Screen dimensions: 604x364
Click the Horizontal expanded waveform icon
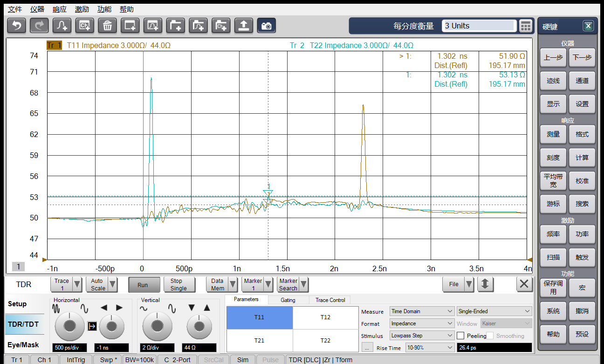(x=84, y=309)
